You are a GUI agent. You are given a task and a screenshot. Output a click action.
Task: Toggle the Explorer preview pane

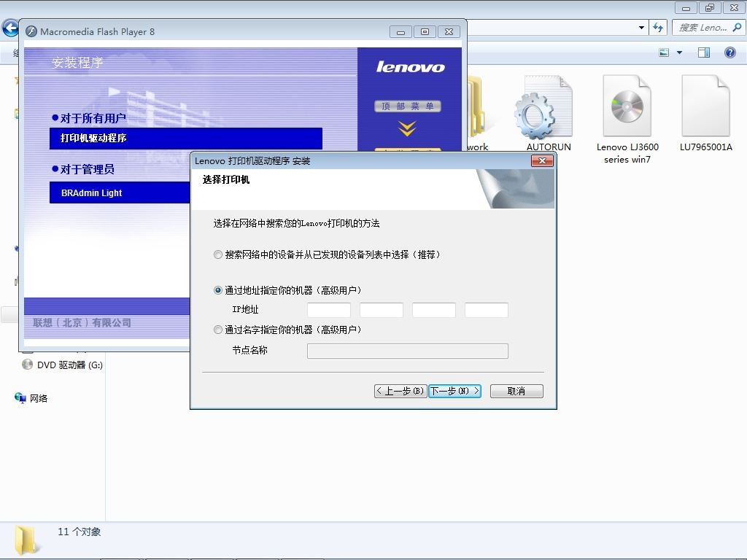coord(704,52)
